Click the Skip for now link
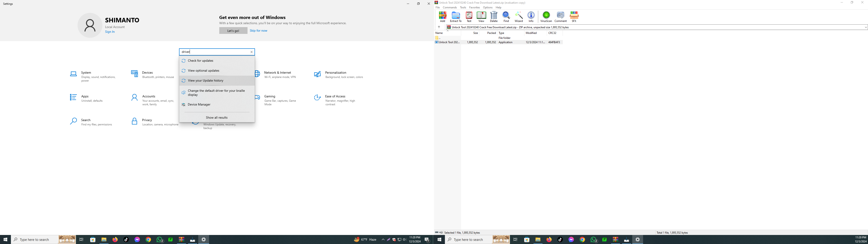Viewport: 868px width, 244px height. 258,31
